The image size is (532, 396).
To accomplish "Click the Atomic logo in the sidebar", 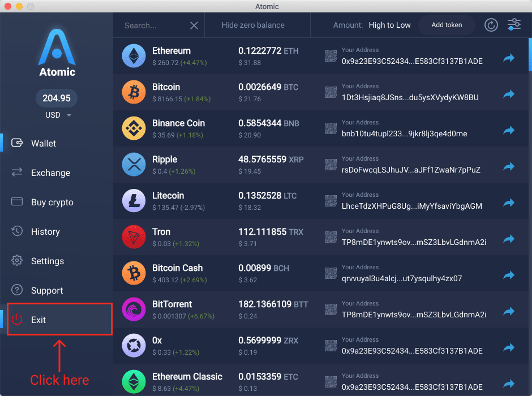I will pyautogui.click(x=57, y=53).
